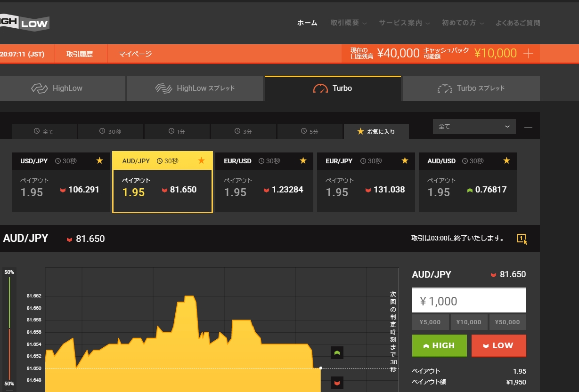Image resolution: width=579 pixels, height=392 pixels.
Task: Select the AUD/JPY 30秒 card
Action: tap(163, 182)
